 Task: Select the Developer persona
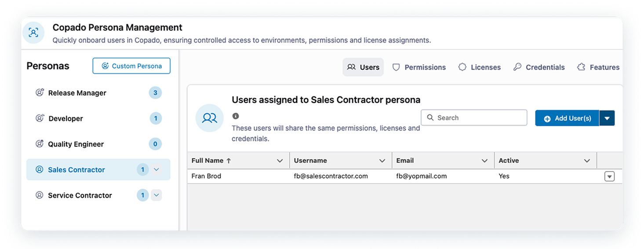pyautogui.click(x=98, y=118)
